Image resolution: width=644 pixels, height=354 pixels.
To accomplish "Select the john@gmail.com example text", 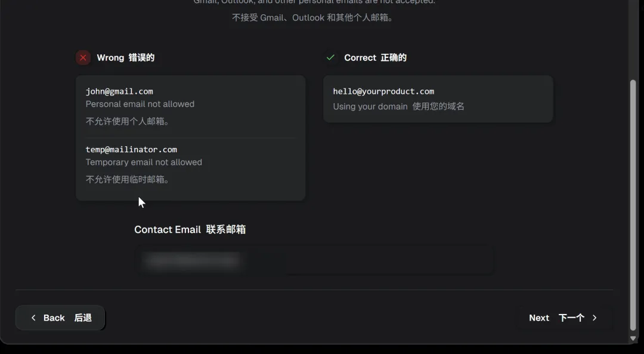I will pos(119,91).
